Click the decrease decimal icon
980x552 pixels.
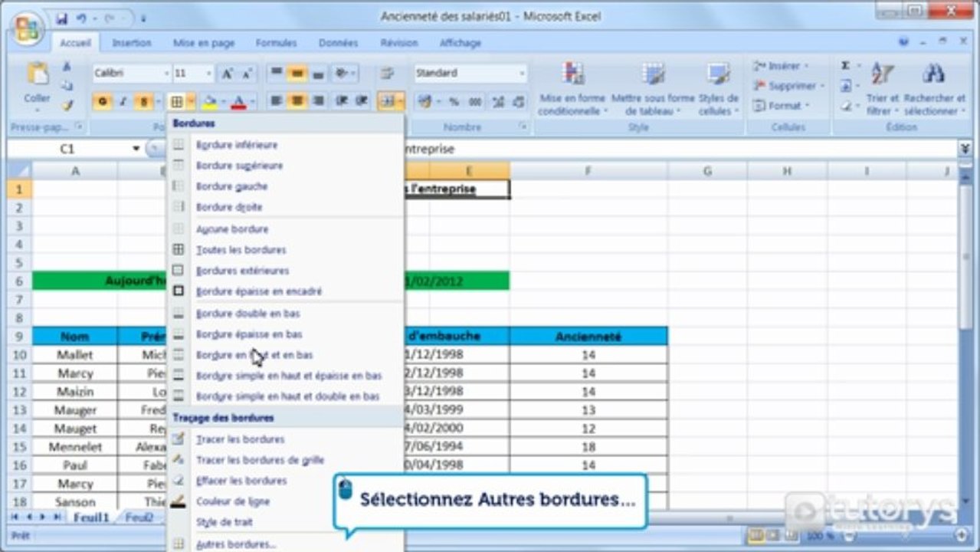tap(519, 101)
